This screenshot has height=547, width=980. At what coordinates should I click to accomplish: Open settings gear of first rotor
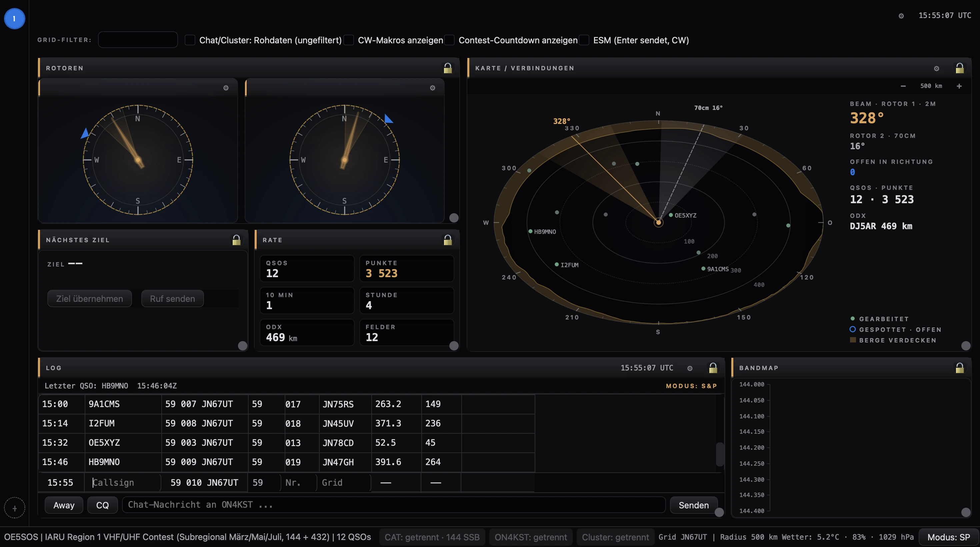(226, 88)
